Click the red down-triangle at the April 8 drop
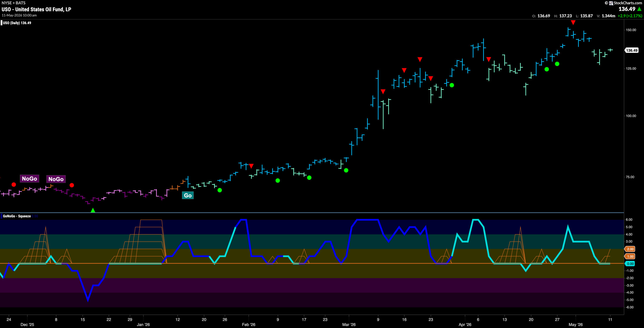Screen dimensions: 644x328 (x=489, y=59)
